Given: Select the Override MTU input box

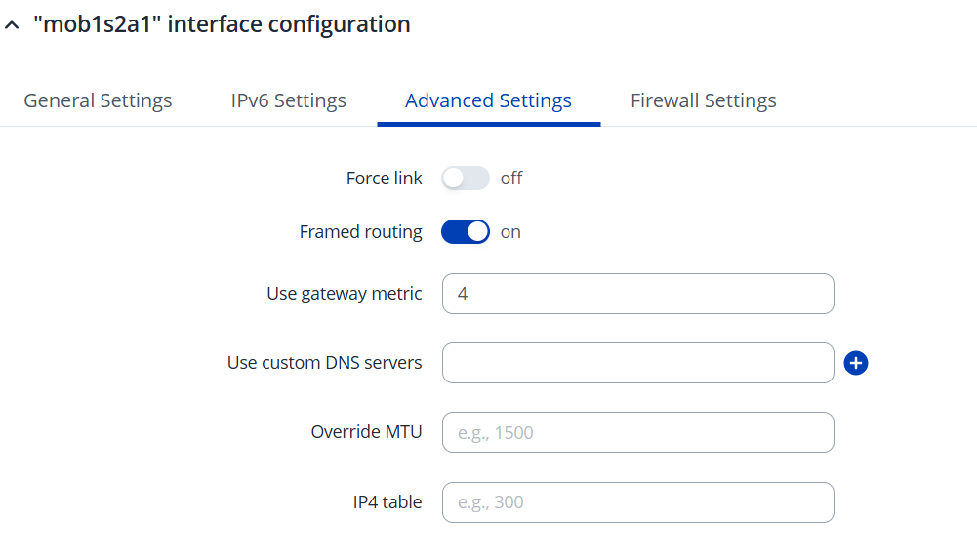Looking at the screenshot, I should pos(637,432).
